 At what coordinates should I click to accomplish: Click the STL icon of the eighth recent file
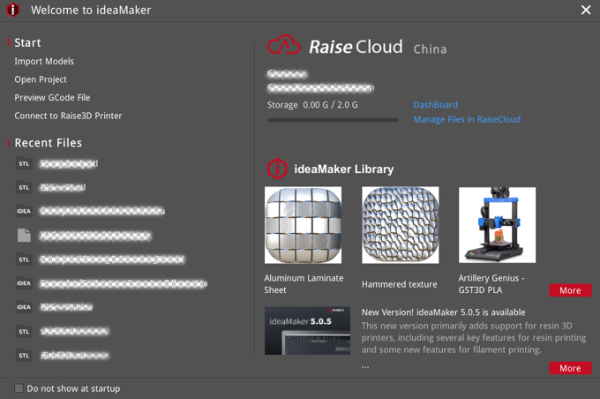[24, 331]
